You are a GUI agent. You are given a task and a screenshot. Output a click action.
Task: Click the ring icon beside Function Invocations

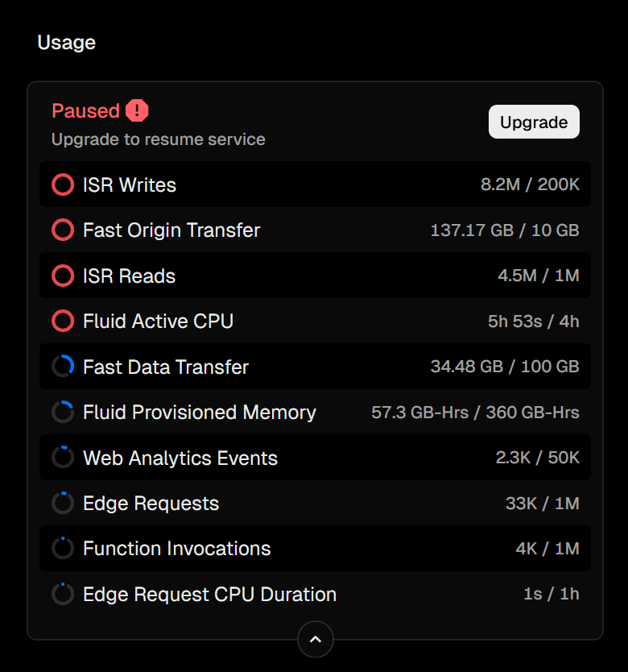[62, 548]
